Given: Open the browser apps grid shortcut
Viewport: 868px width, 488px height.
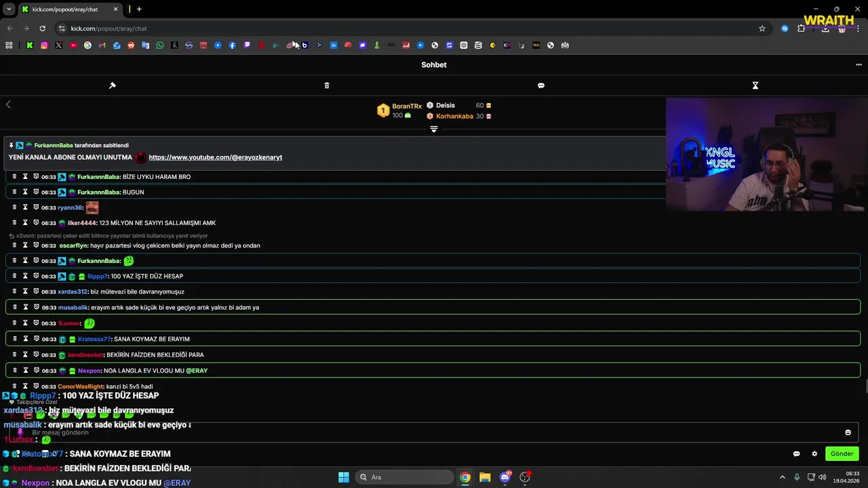Looking at the screenshot, I should 9,45.
